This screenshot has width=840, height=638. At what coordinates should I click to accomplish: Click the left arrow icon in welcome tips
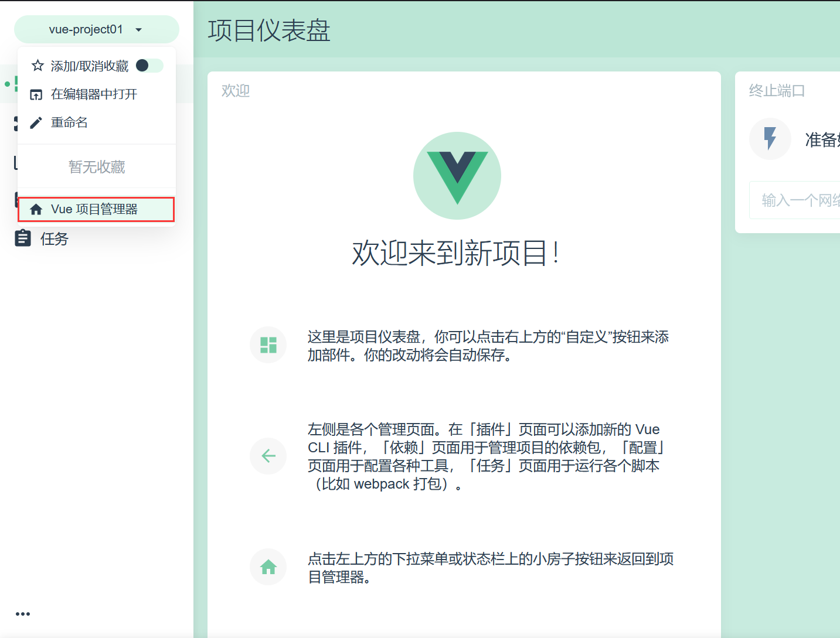click(268, 456)
